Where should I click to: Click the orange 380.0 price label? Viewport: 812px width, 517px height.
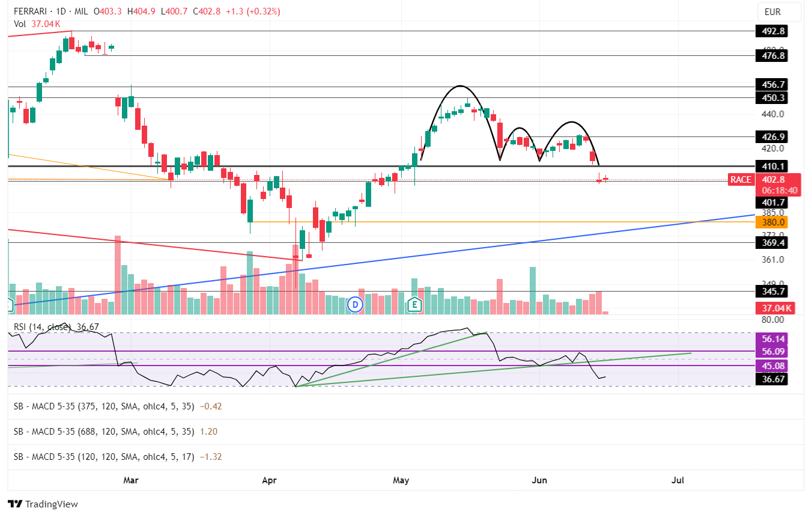[771, 222]
